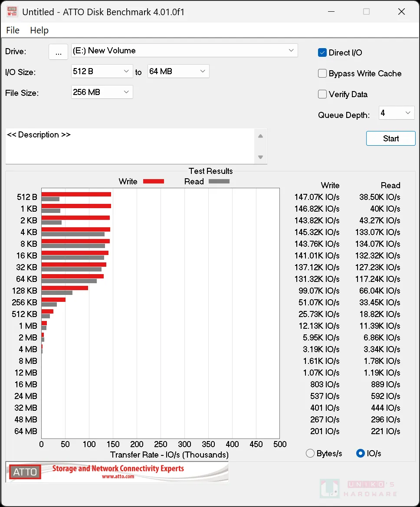
Task: Click the Read value "11.39K IO/s"
Action: (380, 326)
